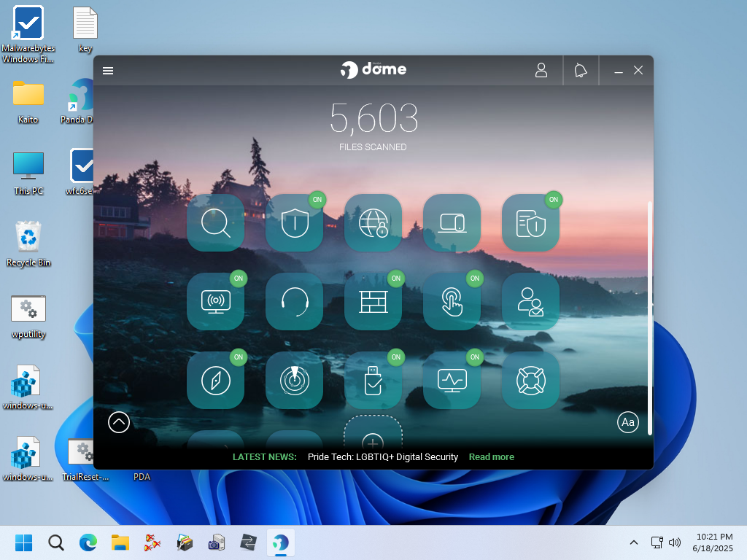
Task: Open the Support headset tile
Action: (x=294, y=301)
